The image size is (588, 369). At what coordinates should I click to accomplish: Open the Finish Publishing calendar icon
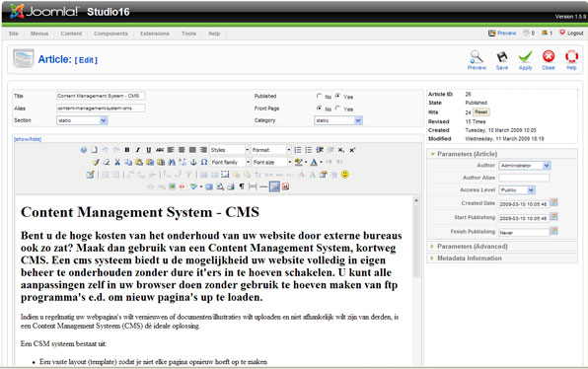pyautogui.click(x=553, y=231)
